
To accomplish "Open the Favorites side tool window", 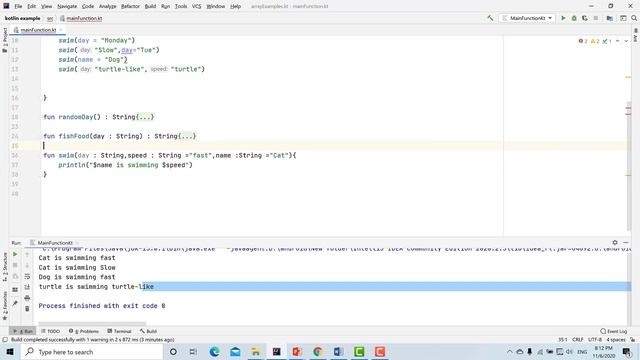I will click(4, 306).
